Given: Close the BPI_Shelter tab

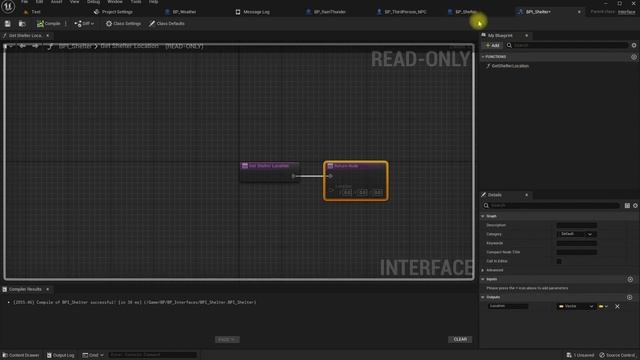Looking at the screenshot, I should tap(579, 12).
